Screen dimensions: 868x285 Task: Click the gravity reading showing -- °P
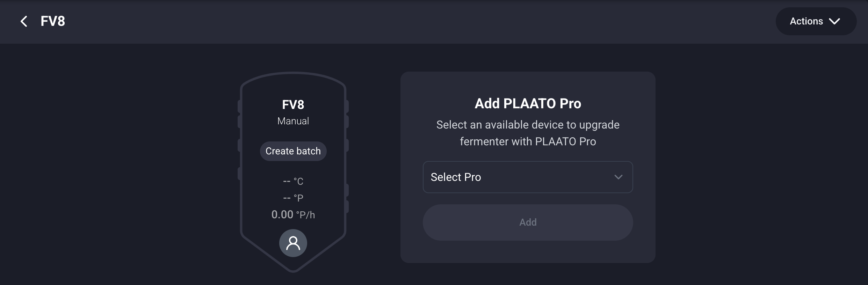click(x=293, y=198)
